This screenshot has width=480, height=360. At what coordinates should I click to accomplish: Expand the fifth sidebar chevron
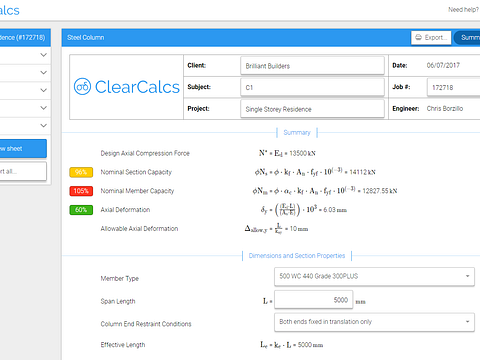[x=43, y=125]
